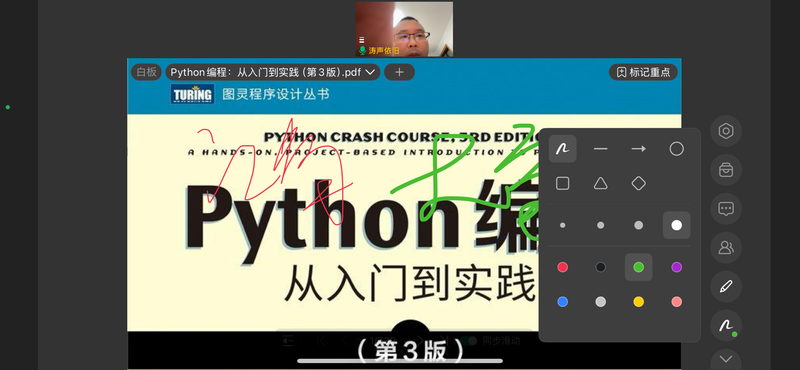Select the freehand pen stroke tool
Image resolution: width=800 pixels, height=370 pixels.
562,149
